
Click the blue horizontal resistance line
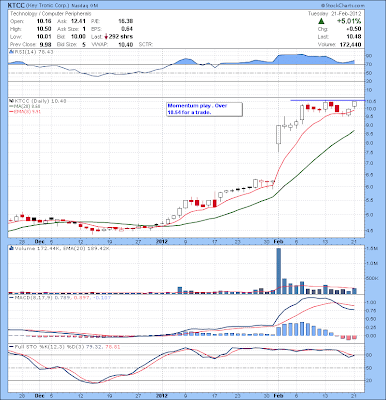[327, 100]
